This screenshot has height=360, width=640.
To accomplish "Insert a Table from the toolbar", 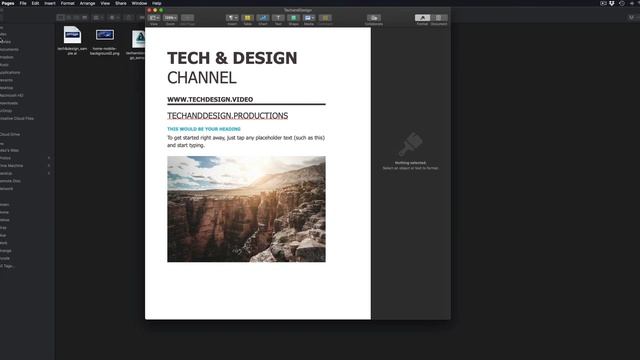I will (247, 18).
